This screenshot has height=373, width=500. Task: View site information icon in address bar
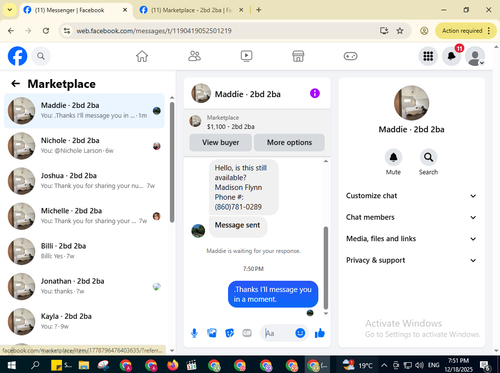pyautogui.click(x=67, y=31)
